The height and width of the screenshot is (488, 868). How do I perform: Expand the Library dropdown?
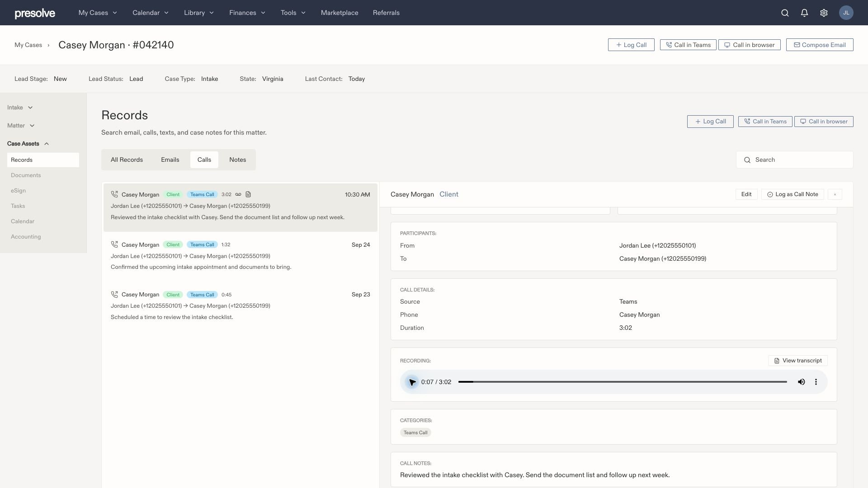[199, 13]
